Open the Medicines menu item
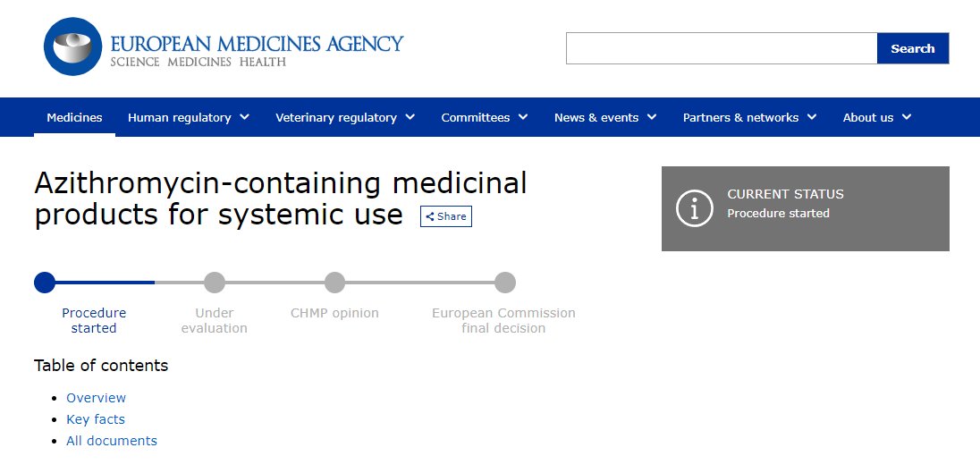 74,117
